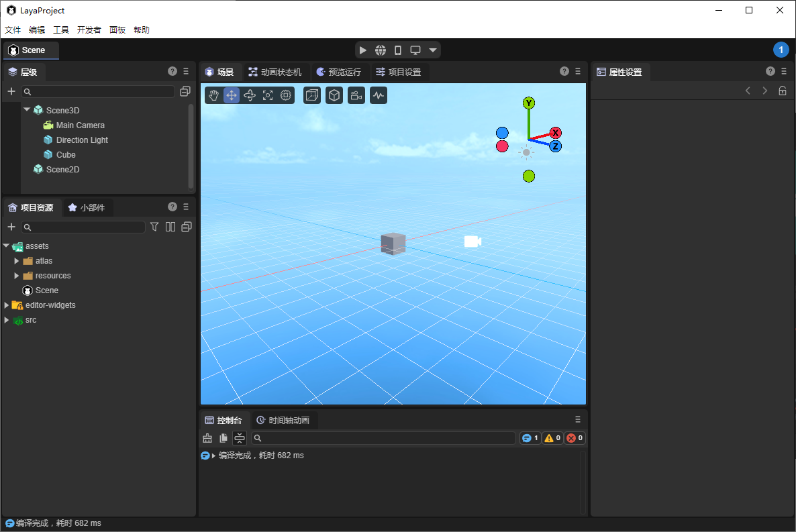Image resolution: width=796 pixels, height=532 pixels.
Task: Toggle the error message filter in console
Action: click(x=575, y=438)
